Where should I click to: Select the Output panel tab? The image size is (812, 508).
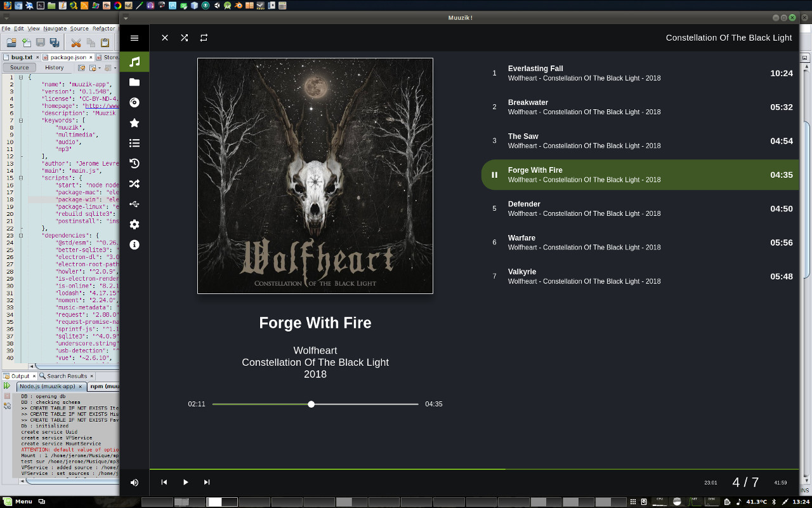click(20, 376)
